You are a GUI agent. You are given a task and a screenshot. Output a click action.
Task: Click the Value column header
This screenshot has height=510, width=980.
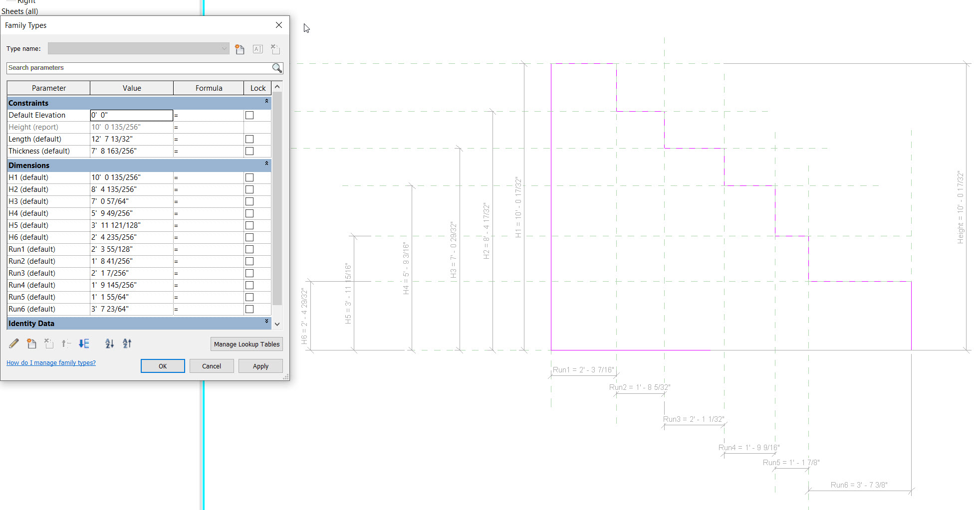(132, 88)
